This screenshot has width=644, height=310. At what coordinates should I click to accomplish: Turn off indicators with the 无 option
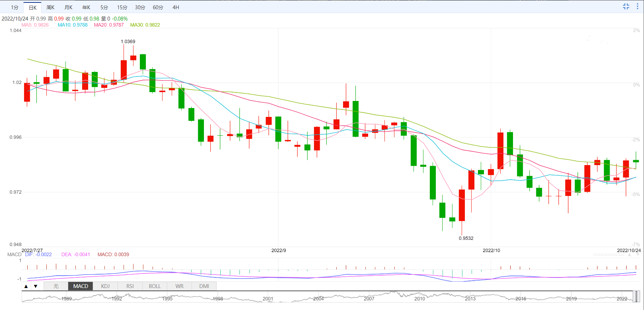[56, 286]
